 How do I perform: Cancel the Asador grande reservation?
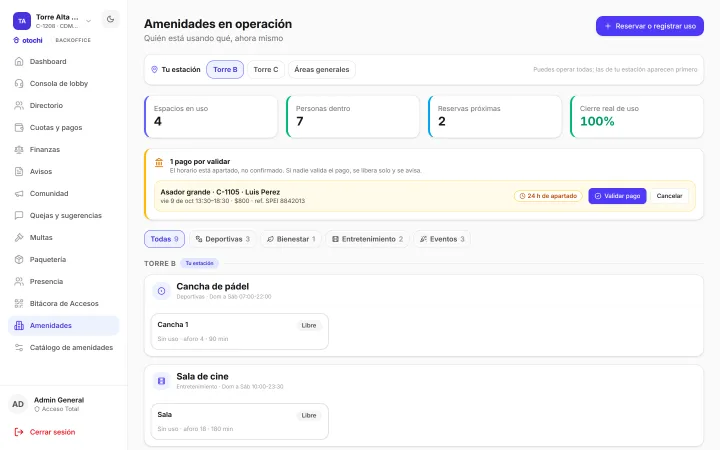pos(669,196)
